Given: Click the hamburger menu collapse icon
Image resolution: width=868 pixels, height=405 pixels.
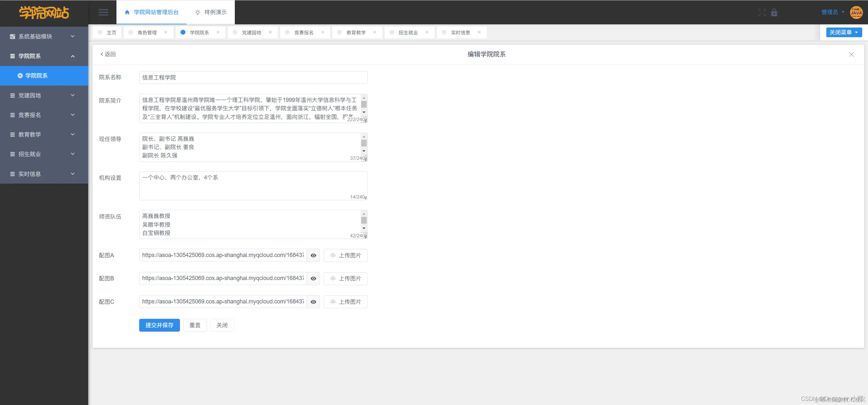Looking at the screenshot, I should click(103, 12).
